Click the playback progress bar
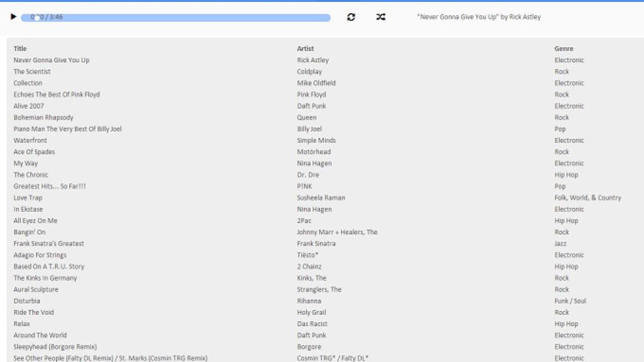 click(x=175, y=18)
